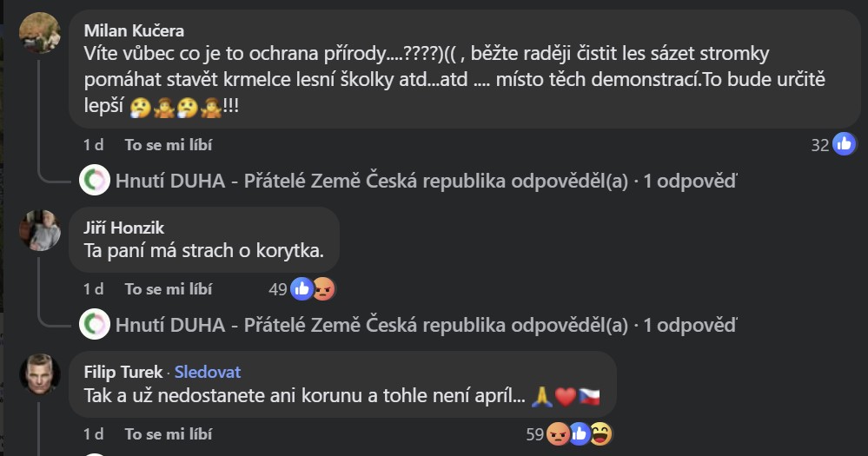Open the 1 d timestamp on Milan Kučera's comment
This screenshot has height=456, width=868.
[93, 145]
